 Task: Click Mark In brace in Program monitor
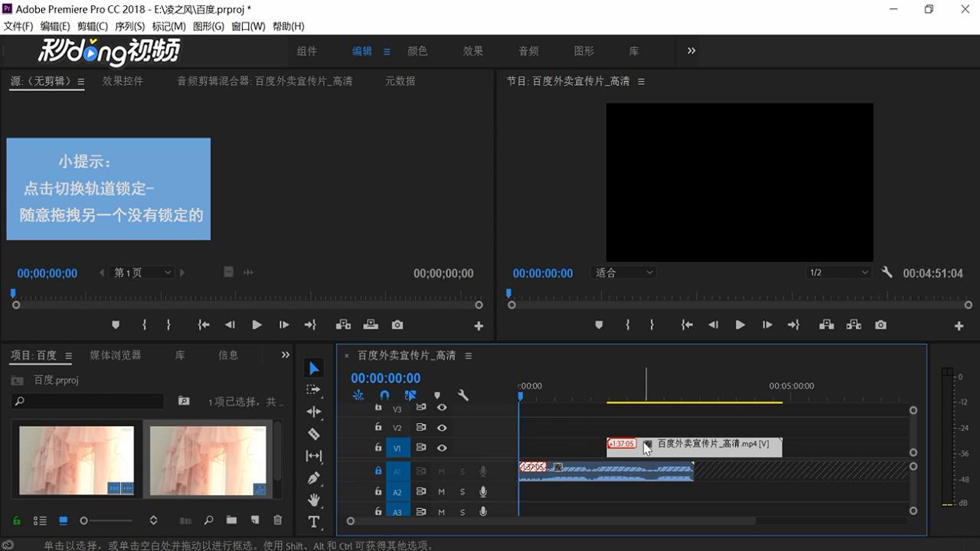tap(627, 325)
